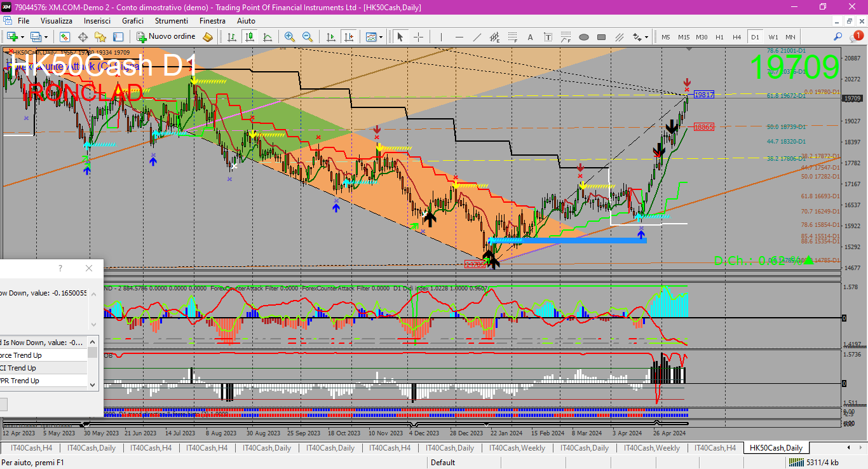This screenshot has width=868, height=469.
Task: Draw a rectangle shape
Action: (601, 37)
